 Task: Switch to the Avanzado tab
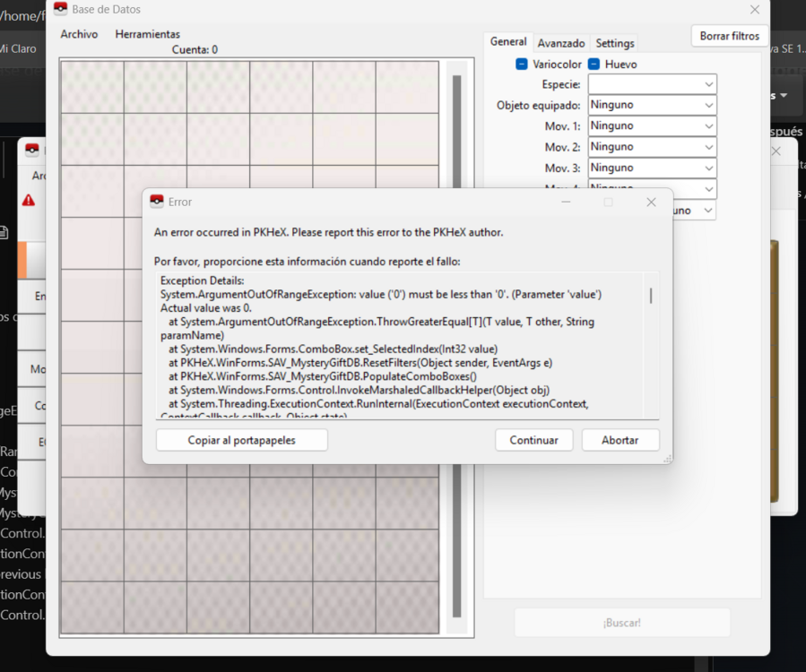pyautogui.click(x=561, y=43)
